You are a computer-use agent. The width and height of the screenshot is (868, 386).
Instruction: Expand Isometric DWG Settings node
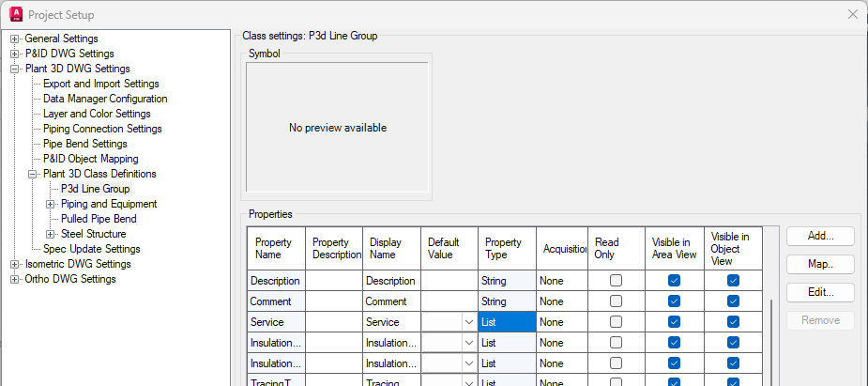pyautogui.click(x=14, y=264)
